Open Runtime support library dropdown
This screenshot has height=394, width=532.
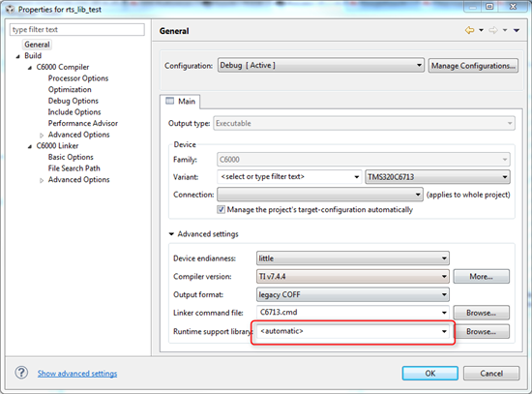coord(353,331)
